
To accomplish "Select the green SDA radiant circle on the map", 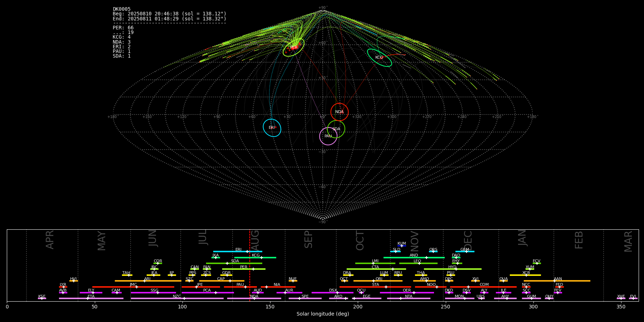I will [x=336, y=129].
